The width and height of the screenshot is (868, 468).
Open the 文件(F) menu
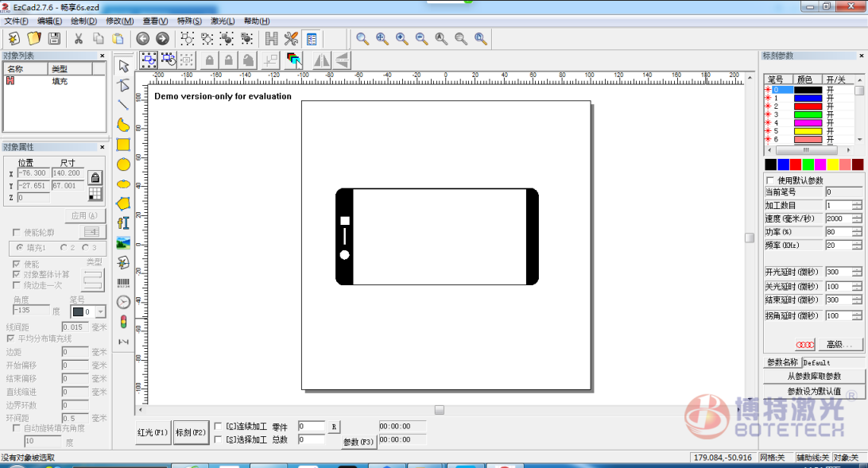tap(16, 21)
